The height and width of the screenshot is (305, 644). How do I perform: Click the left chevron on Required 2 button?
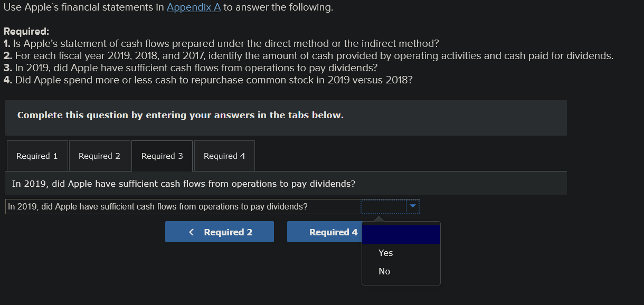192,232
